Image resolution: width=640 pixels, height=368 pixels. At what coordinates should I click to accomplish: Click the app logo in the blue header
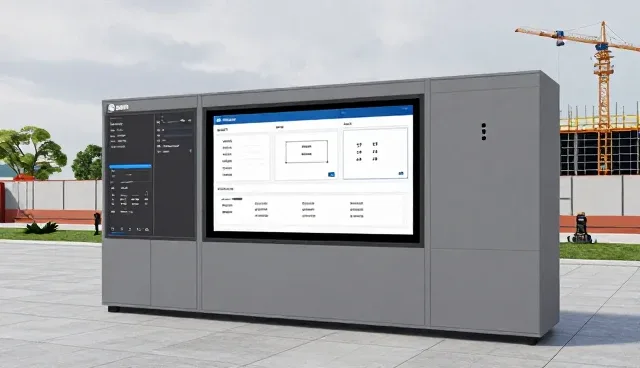click(x=218, y=120)
